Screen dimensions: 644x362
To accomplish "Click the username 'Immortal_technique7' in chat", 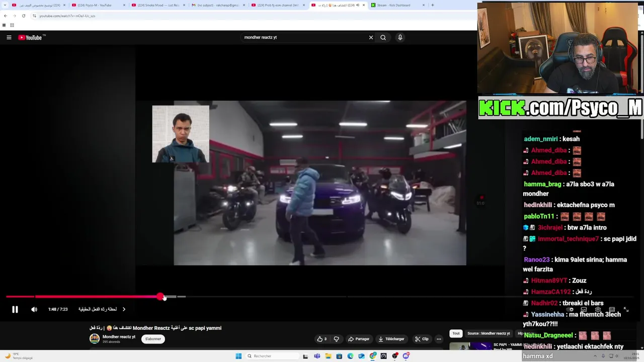I will 568,239.
